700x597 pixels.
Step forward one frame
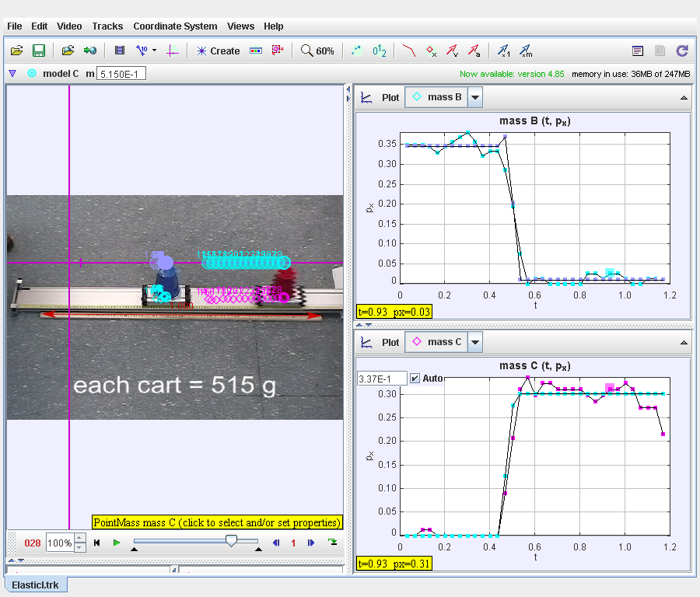pyautogui.click(x=311, y=543)
